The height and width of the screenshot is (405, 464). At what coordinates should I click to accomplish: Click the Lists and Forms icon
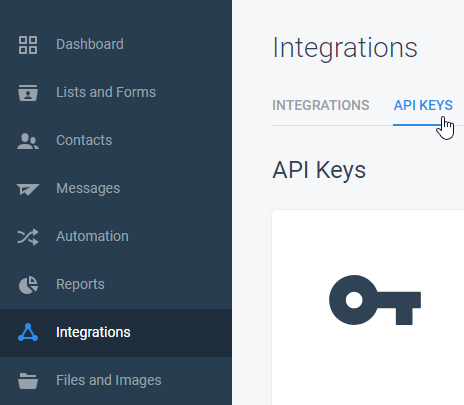coord(28,93)
